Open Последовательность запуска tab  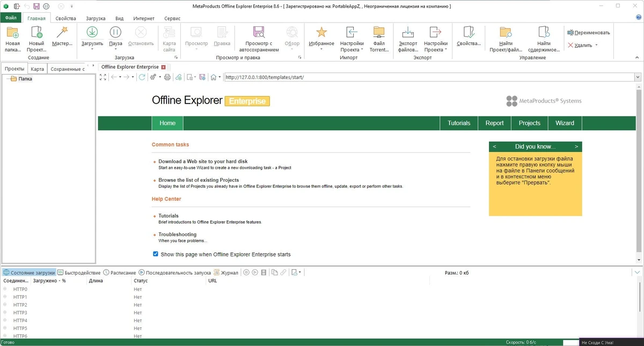[x=175, y=273]
